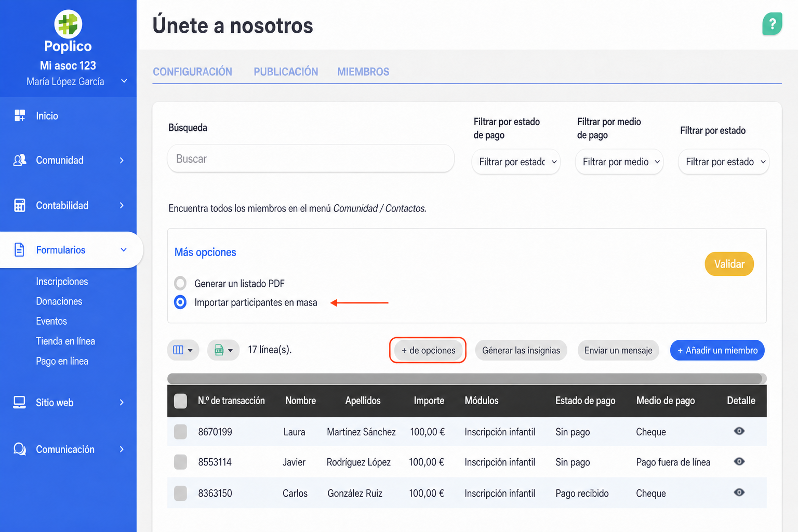
Task: Open Tienda en línea in the sidebar
Action: tap(65, 341)
